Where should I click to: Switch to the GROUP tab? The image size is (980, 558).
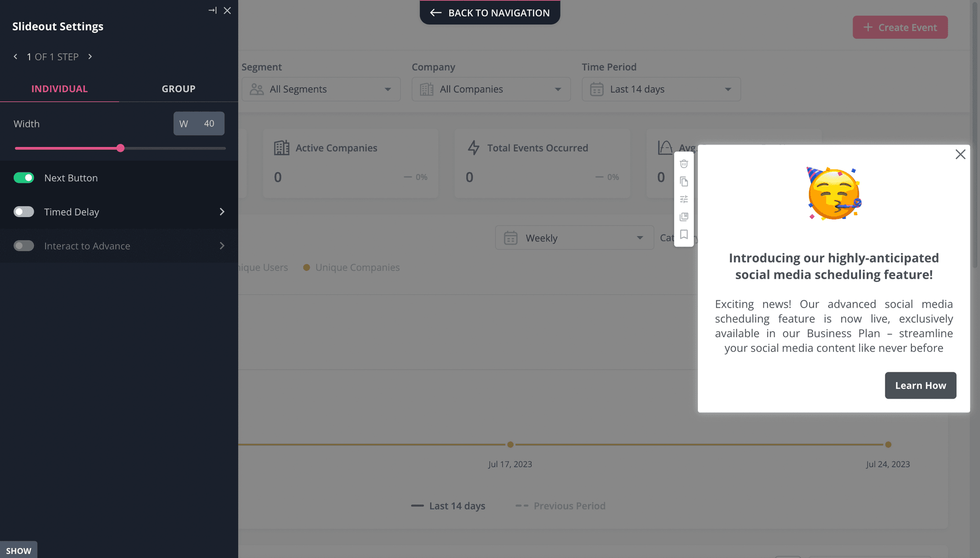coord(178,89)
